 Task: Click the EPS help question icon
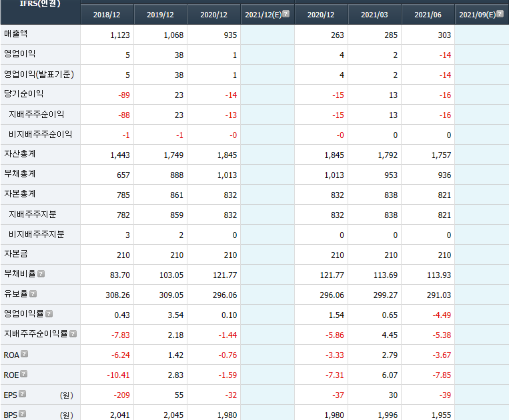click(23, 394)
